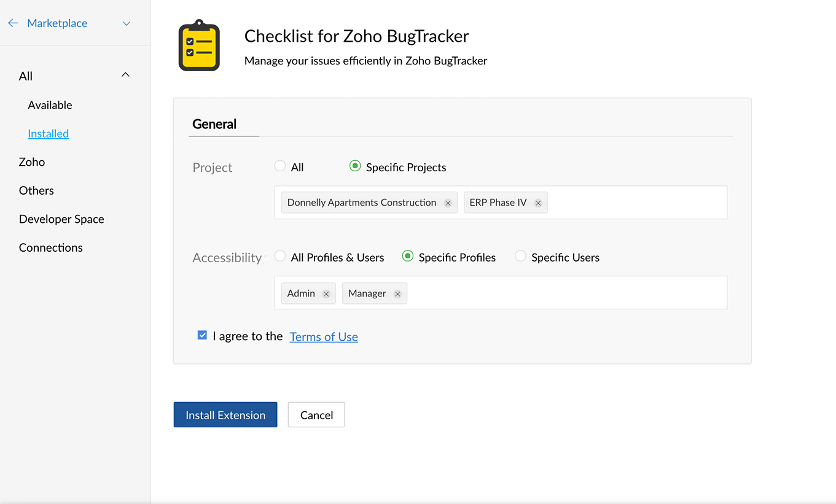The image size is (836, 504).
Task: Switch to the General tab
Action: click(x=214, y=124)
